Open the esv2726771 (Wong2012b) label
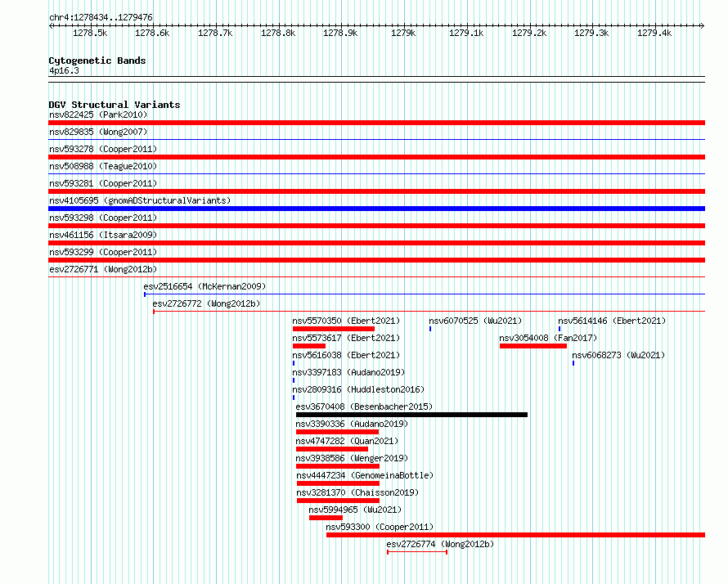The image size is (728, 584). click(x=103, y=269)
